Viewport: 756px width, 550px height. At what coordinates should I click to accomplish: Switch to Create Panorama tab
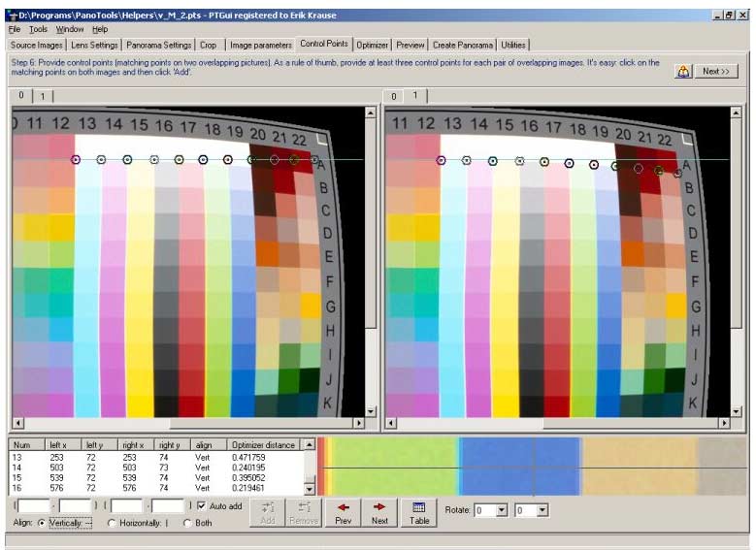coord(463,45)
